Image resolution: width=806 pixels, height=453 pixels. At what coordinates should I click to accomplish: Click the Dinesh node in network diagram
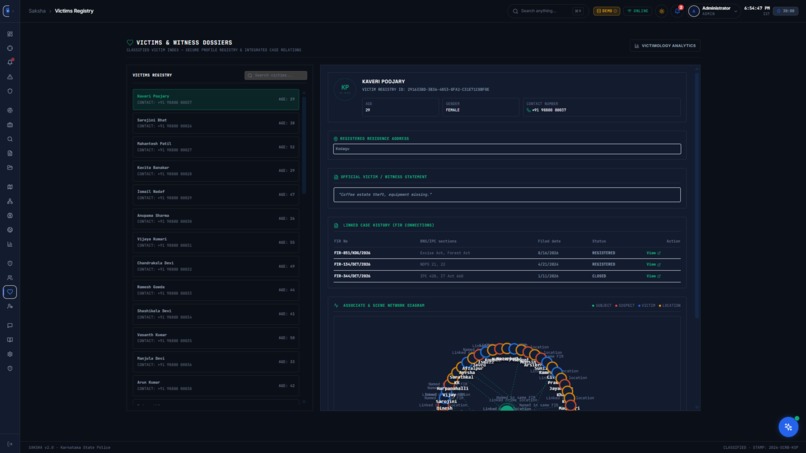[444, 408]
